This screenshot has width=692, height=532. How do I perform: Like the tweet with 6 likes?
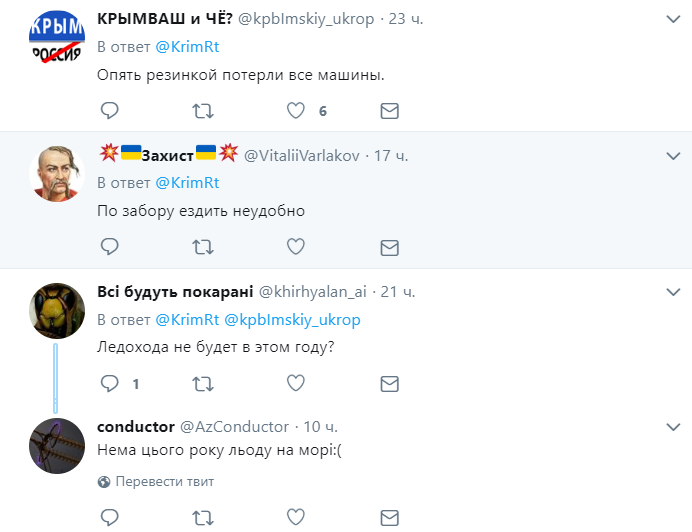click(x=296, y=110)
